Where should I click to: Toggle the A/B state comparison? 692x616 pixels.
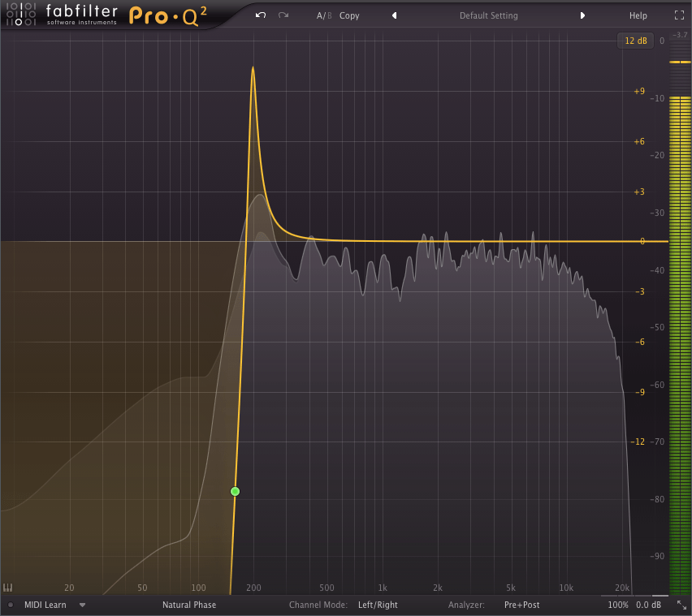[x=324, y=15]
